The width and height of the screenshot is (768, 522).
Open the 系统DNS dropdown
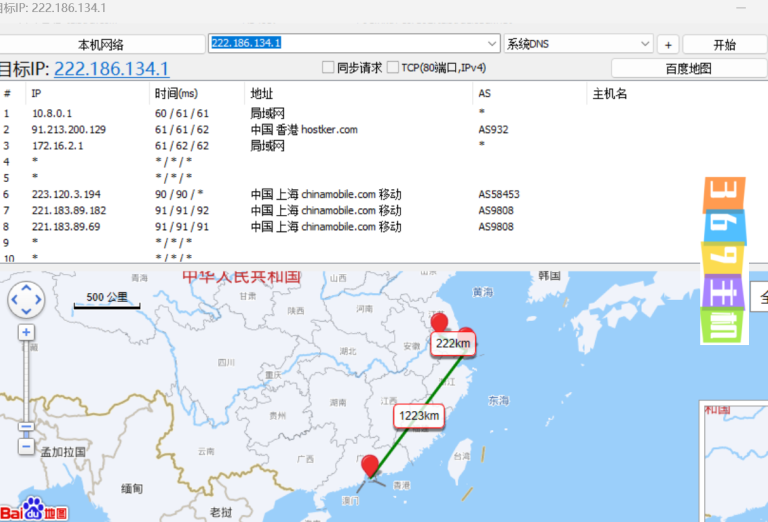coord(578,44)
